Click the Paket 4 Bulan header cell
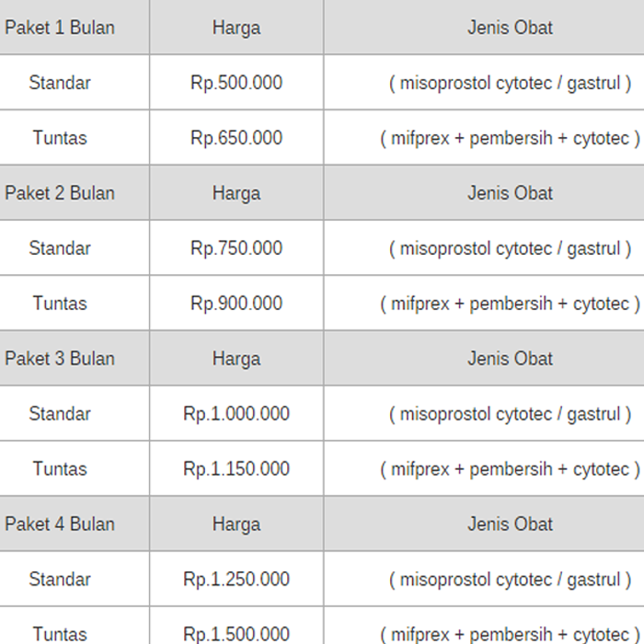Screen dimensions: 644x644 (60, 524)
